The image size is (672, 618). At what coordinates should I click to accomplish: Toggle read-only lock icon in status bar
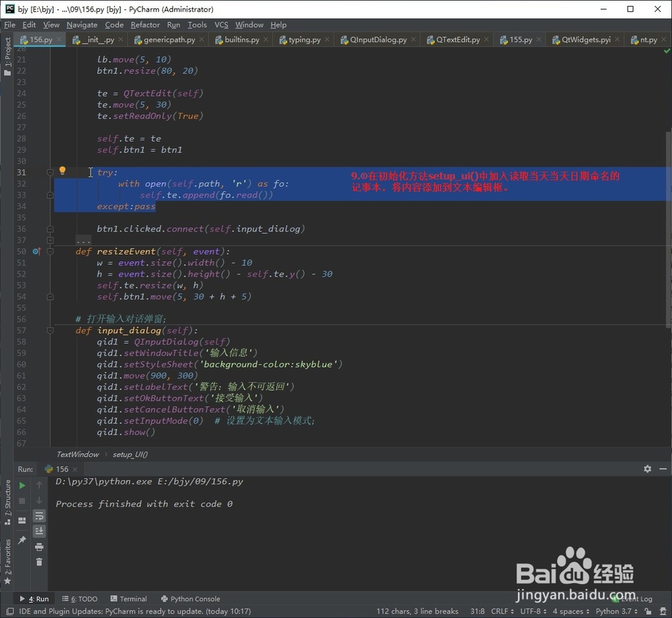pos(648,611)
